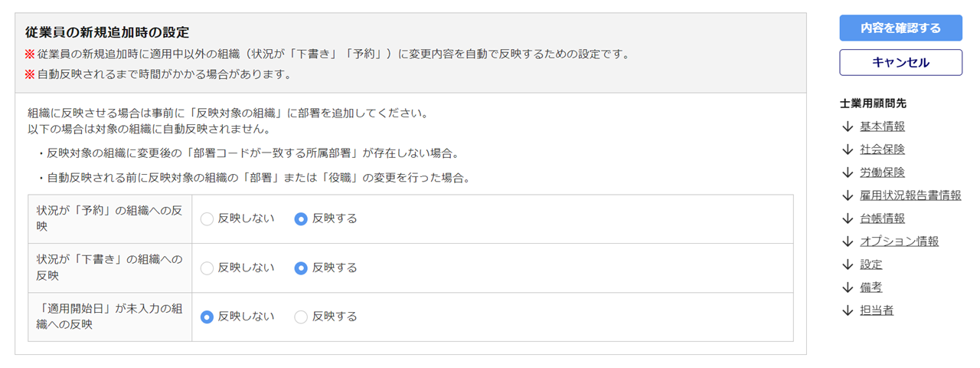The image size is (980, 368).
Task: Click down arrow icon beside 設定
Action: coord(847,264)
